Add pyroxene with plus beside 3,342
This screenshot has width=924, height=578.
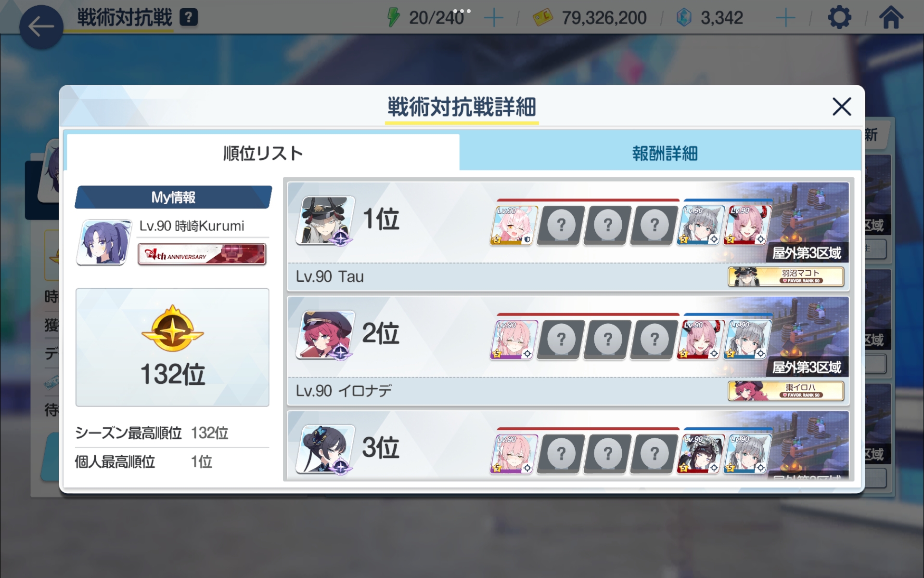click(785, 18)
